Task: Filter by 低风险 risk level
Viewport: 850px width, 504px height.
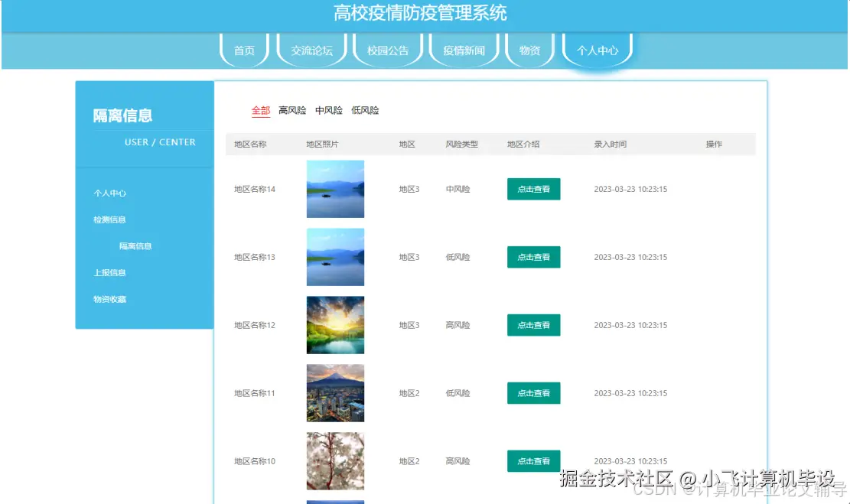Action: coord(365,110)
